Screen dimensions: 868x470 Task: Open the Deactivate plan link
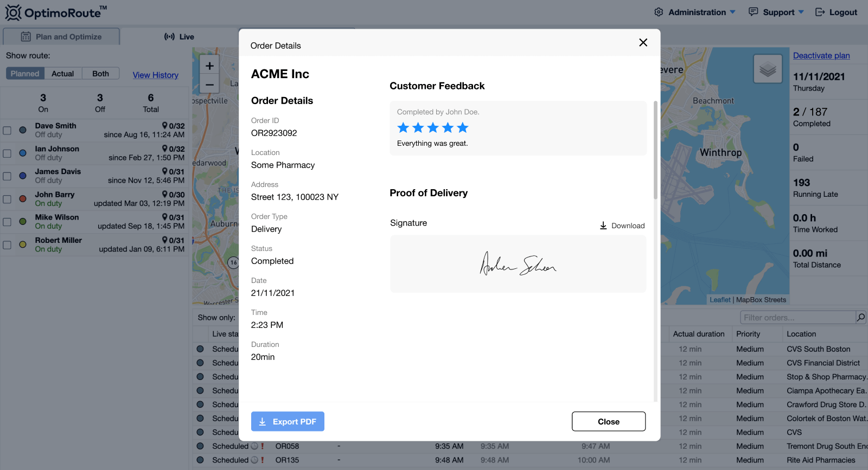click(821, 56)
